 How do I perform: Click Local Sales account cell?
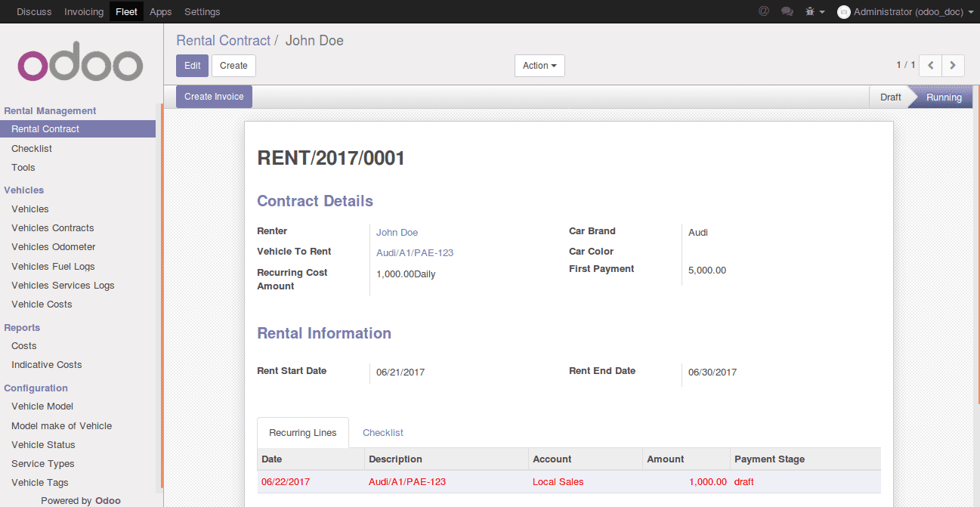pyautogui.click(x=558, y=482)
